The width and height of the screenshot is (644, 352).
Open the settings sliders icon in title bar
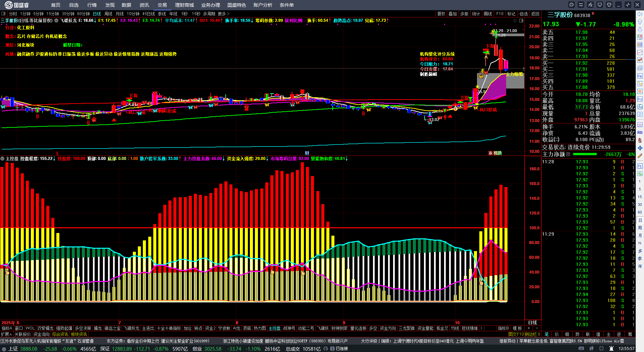581,5
